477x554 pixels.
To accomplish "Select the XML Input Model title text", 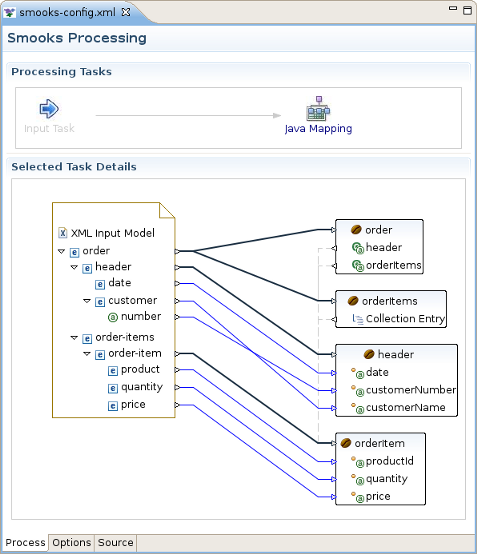I will click(x=113, y=233).
